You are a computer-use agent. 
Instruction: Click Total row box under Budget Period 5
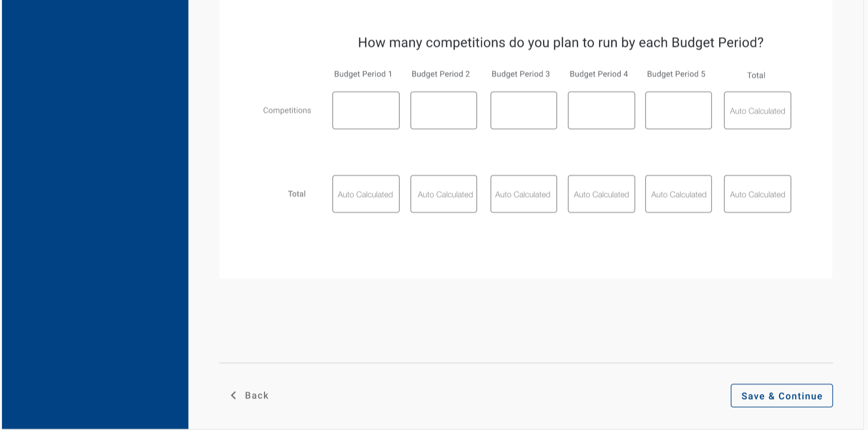click(x=678, y=194)
